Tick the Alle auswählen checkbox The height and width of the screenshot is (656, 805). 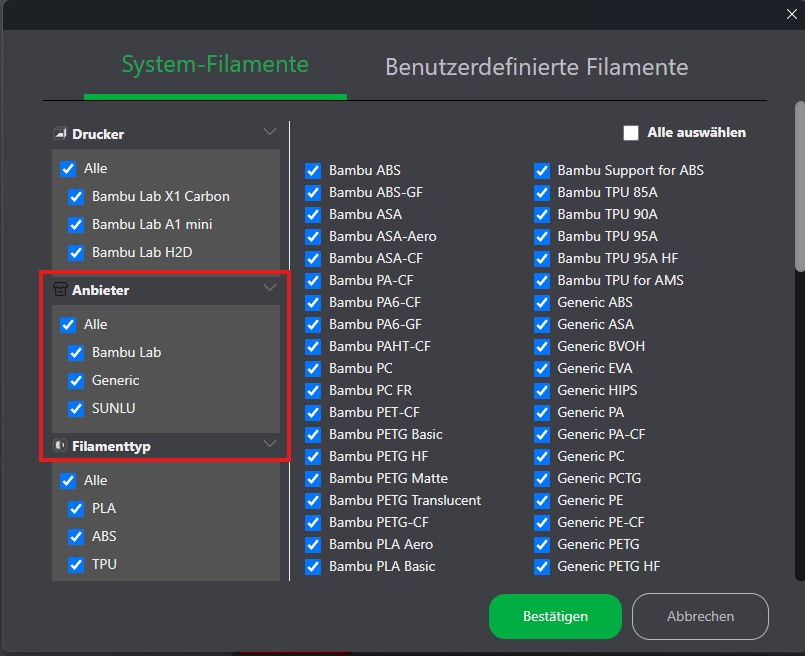coord(631,133)
